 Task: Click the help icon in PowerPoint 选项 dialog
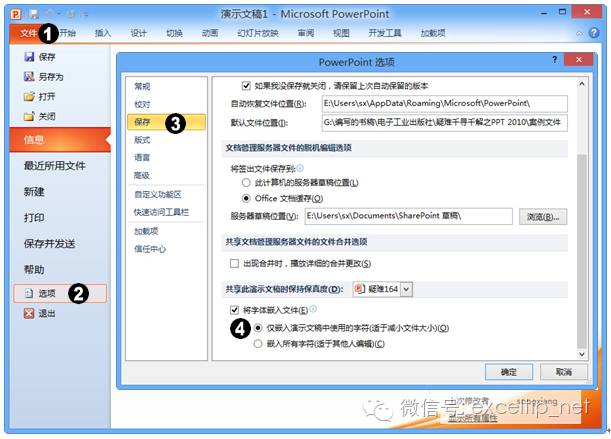[554, 60]
